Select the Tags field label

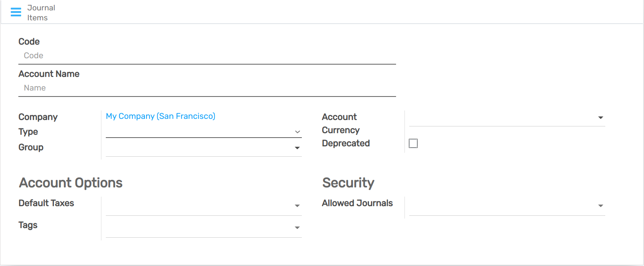pyautogui.click(x=28, y=225)
